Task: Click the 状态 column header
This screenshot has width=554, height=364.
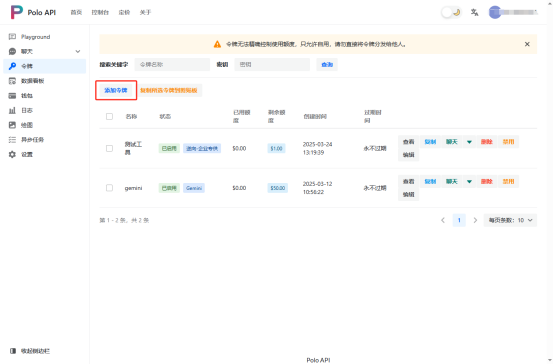Action: (165, 116)
